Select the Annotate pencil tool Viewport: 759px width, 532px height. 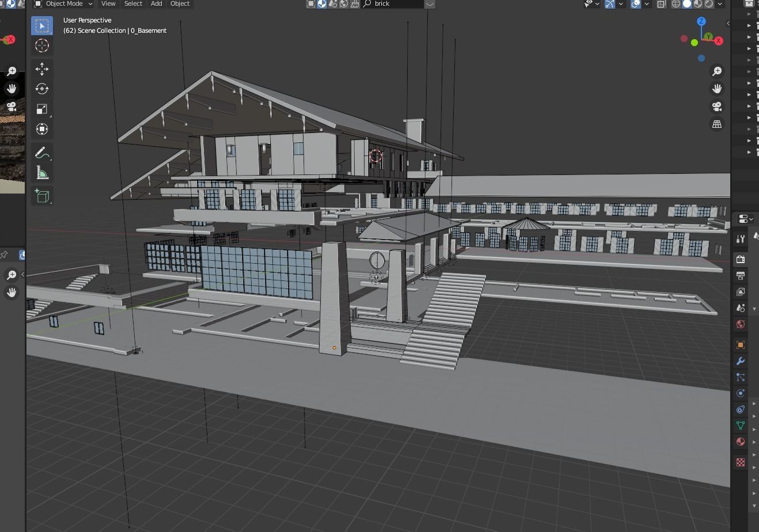tap(42, 153)
